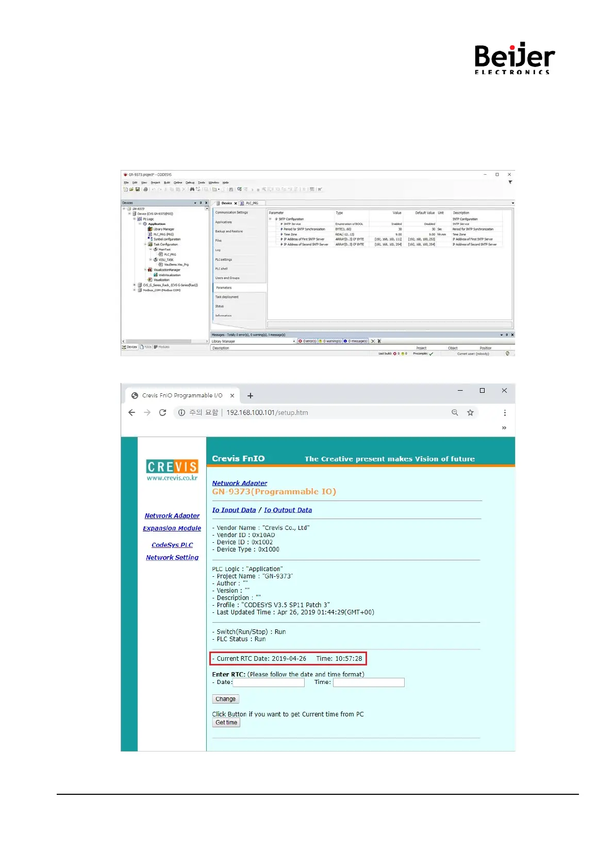Click the Print icon in CODESYS toolbar
614x868 pixels.
pos(145,189)
